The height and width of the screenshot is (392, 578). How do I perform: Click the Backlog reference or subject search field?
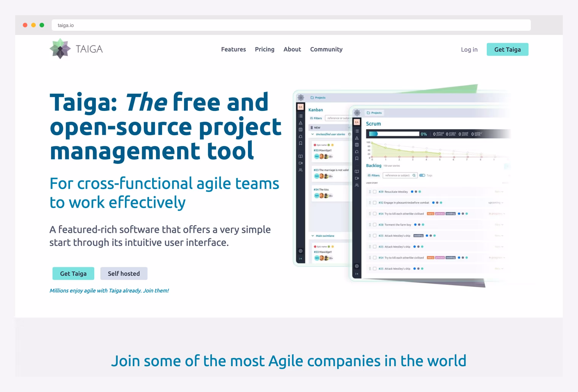400,175
